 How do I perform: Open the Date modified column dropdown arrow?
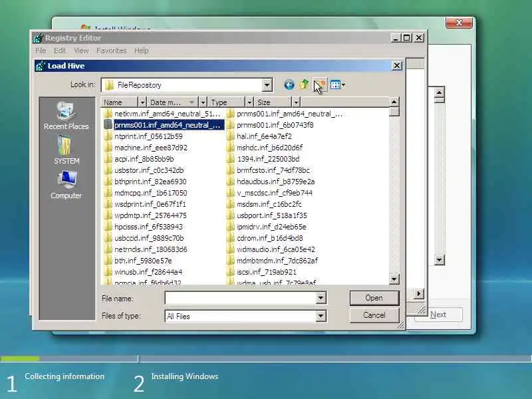[x=203, y=102]
